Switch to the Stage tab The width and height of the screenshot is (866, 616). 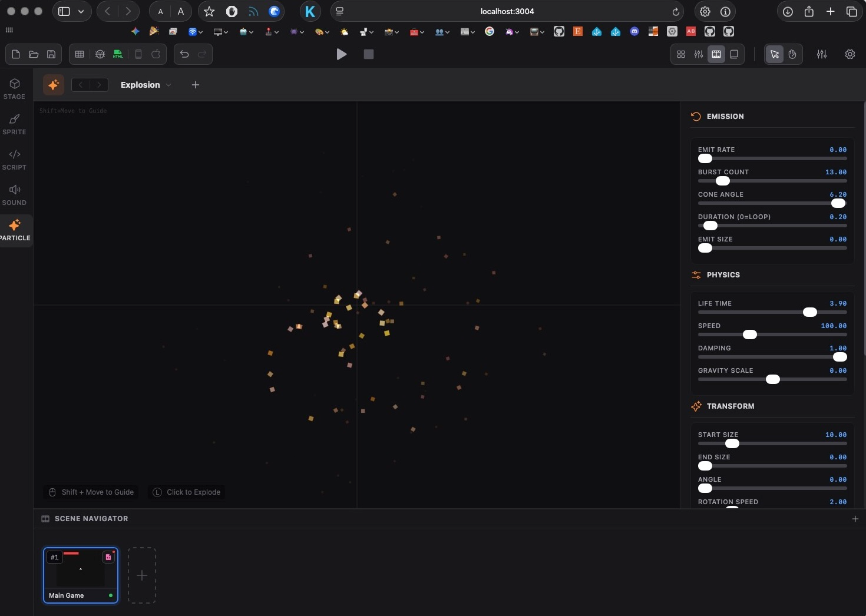coord(15,89)
